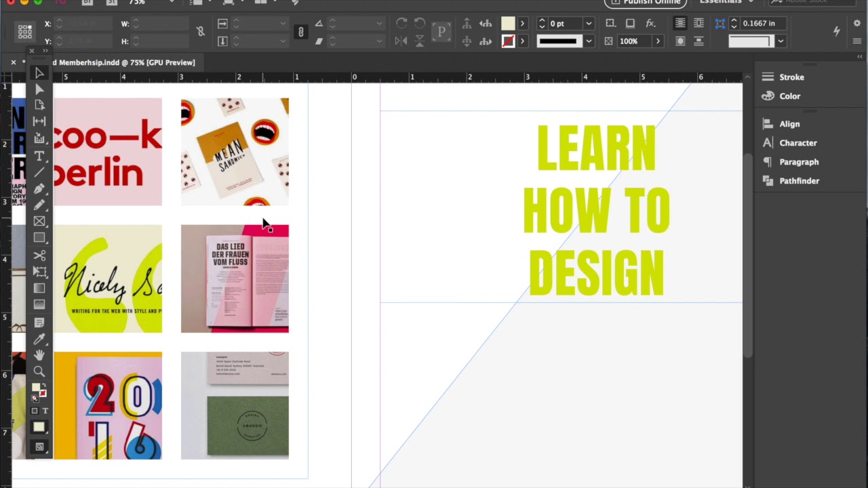Click the Publish Online button
Screen dimensions: 868x488
tap(645, 3)
